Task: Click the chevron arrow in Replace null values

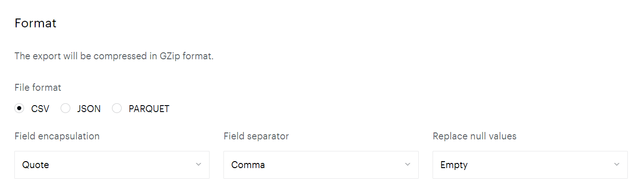Action: click(617, 164)
